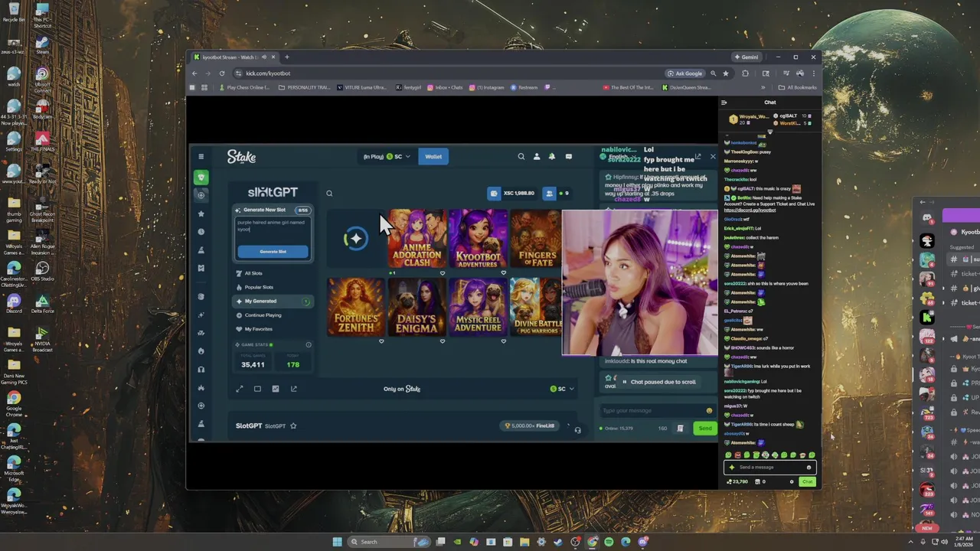This screenshot has width=980, height=551.
Task: Toggle fullscreen game mode icon
Action: click(x=239, y=389)
